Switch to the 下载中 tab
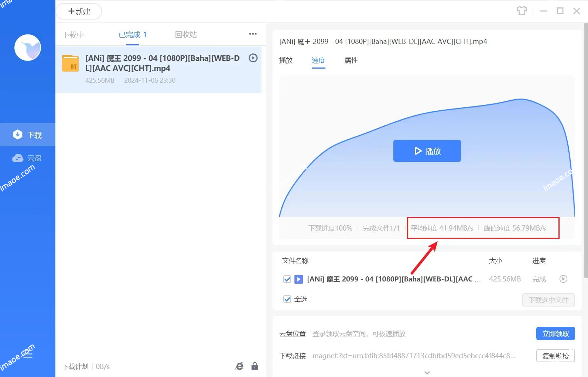The width and height of the screenshot is (588, 377). tap(73, 35)
